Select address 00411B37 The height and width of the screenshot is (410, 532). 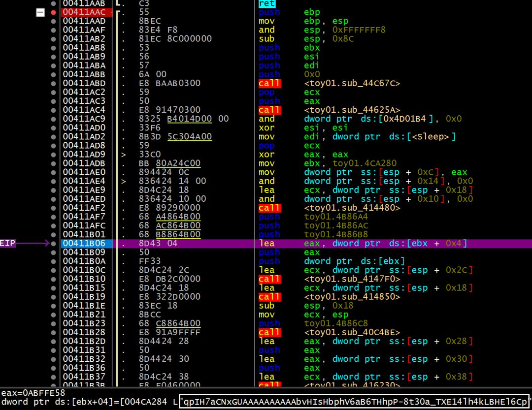84,377
